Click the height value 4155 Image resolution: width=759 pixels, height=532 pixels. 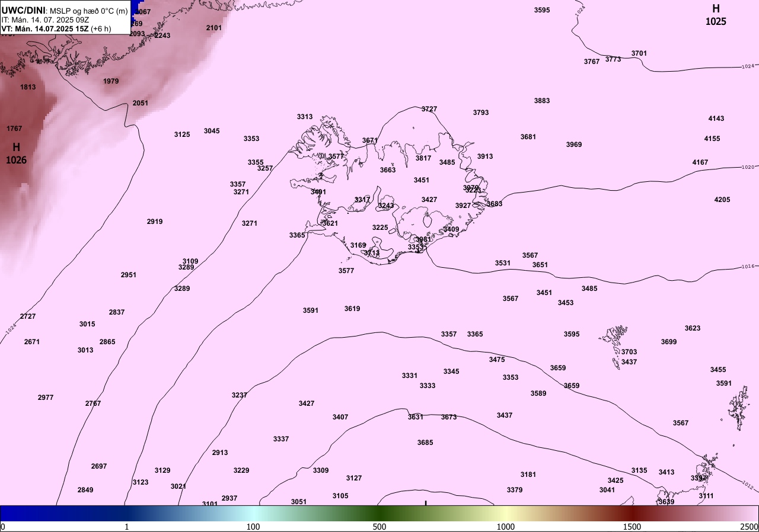(x=712, y=139)
